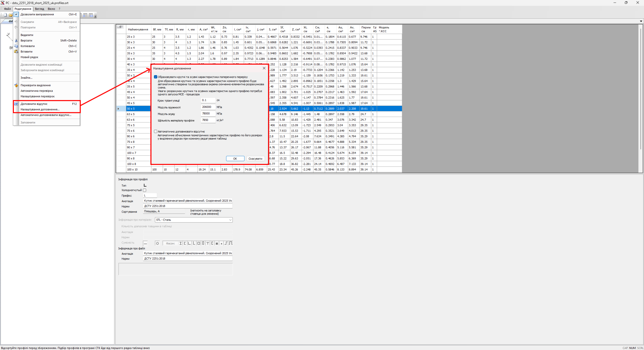Click the Крок тріангуляції input field
This screenshot has height=350, width=644.
click(x=208, y=100)
